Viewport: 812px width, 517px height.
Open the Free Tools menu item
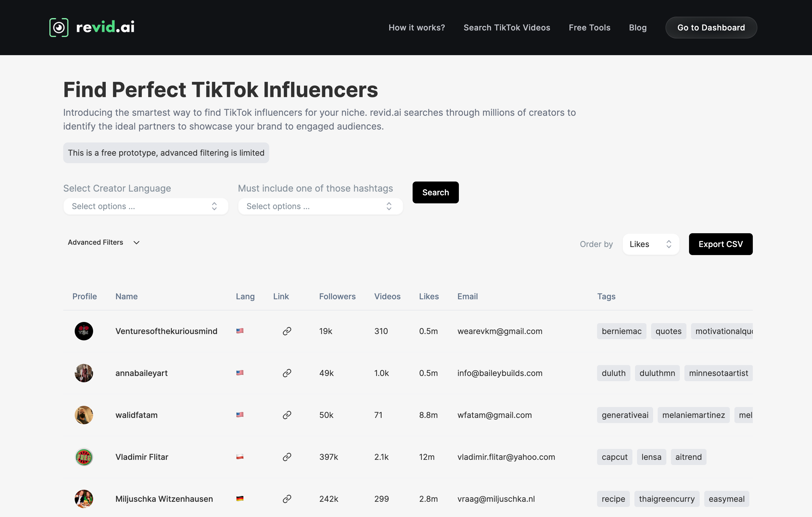tap(589, 28)
